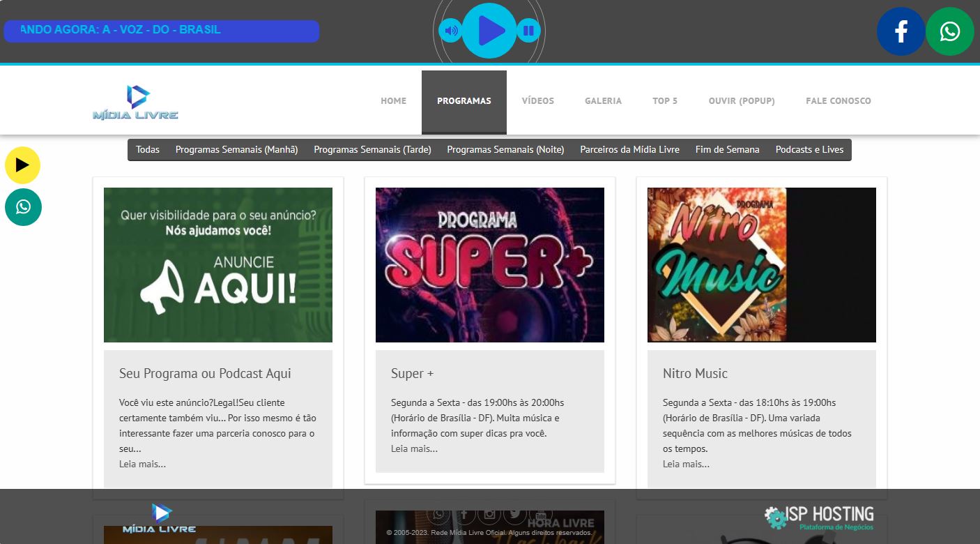Viewport: 980px width, 544px height.
Task: Open WhatsApp via the round green icon top right
Action: point(949,31)
